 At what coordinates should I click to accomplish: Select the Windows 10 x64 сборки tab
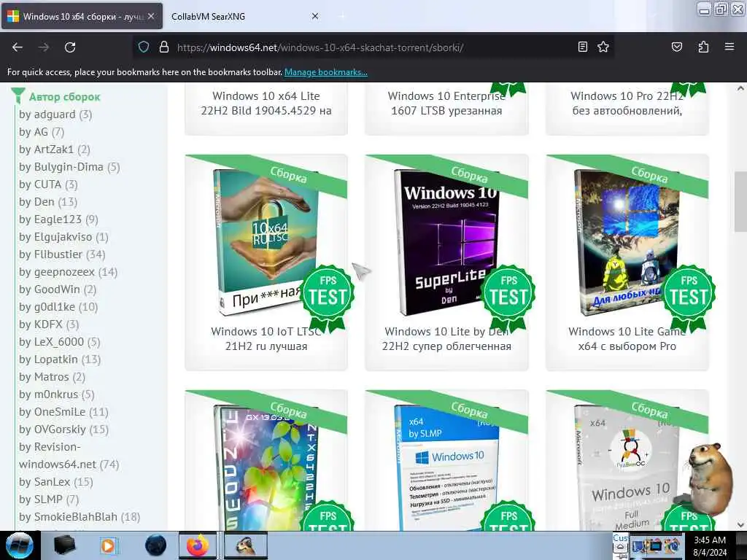point(82,16)
